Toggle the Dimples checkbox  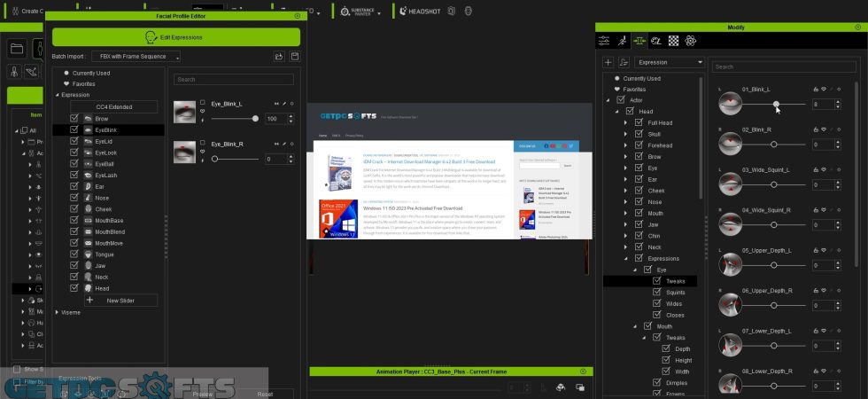[x=656, y=382]
